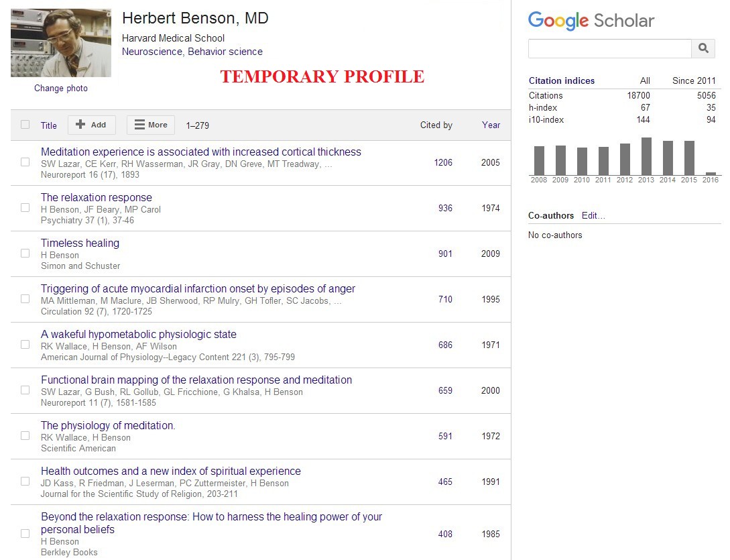
Task: Click the Herbert Benson, MD name heading
Action: (195, 18)
